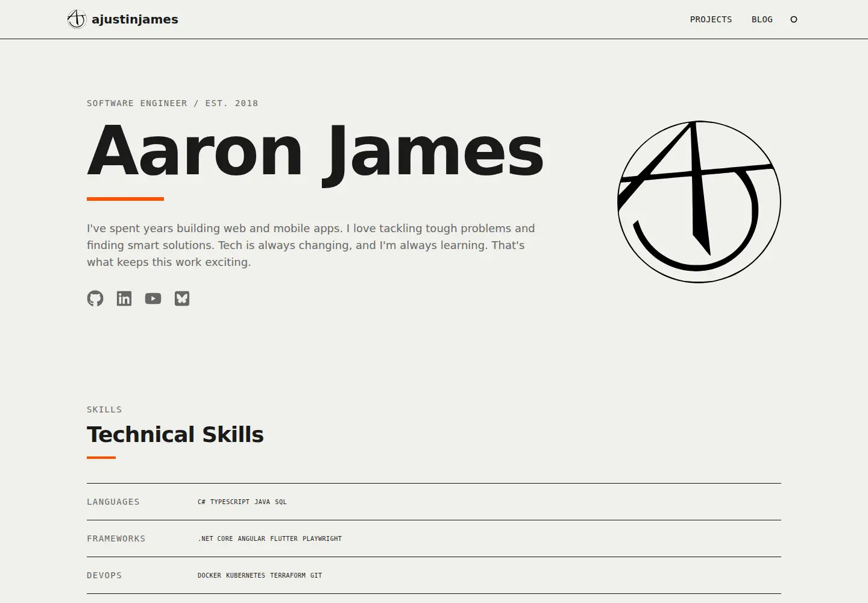Image resolution: width=868 pixels, height=603 pixels.
Task: Click the 'SOFTWARE ENGINEER / EST. 2018' text
Action: [172, 103]
